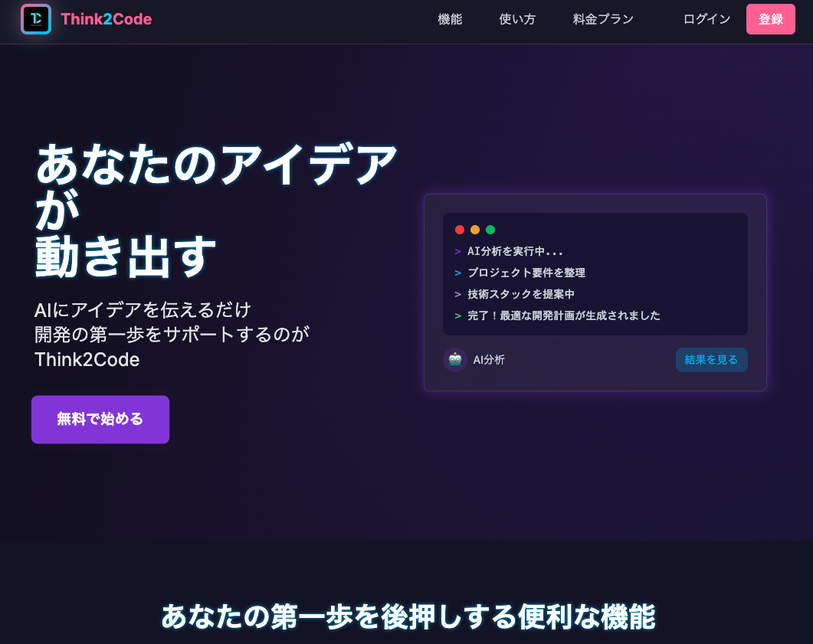This screenshot has height=644, width=813.
Task: Click the あなたのアイデアが動き出す hero heading
Action: [216, 210]
